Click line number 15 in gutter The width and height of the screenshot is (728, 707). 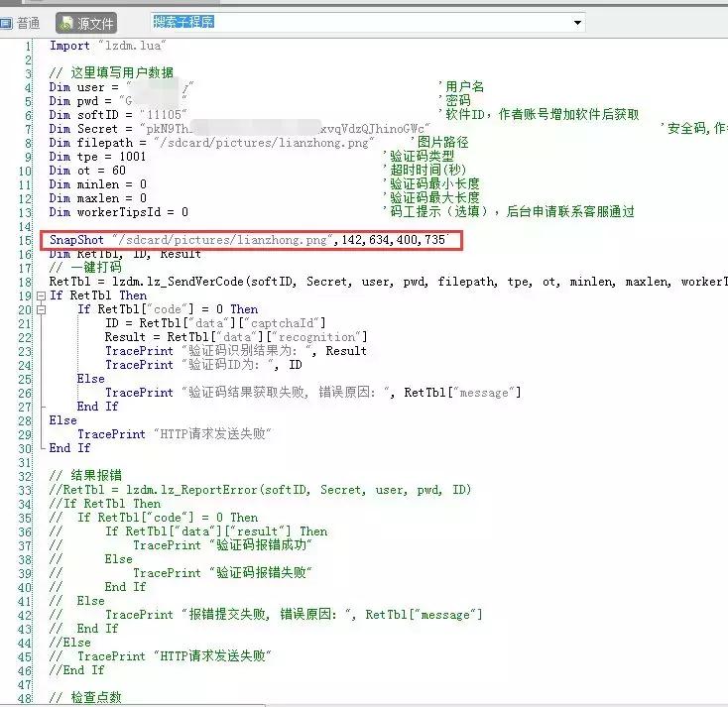[x=25, y=241]
